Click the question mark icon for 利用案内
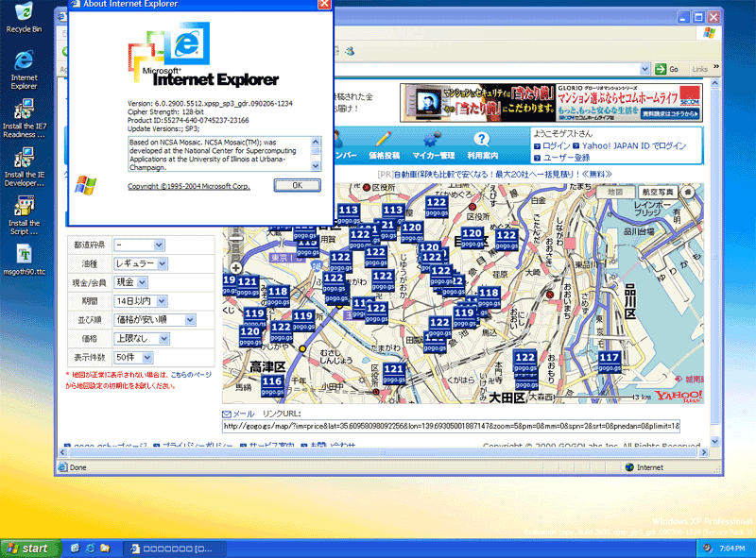This screenshot has height=558, width=756. (x=481, y=140)
